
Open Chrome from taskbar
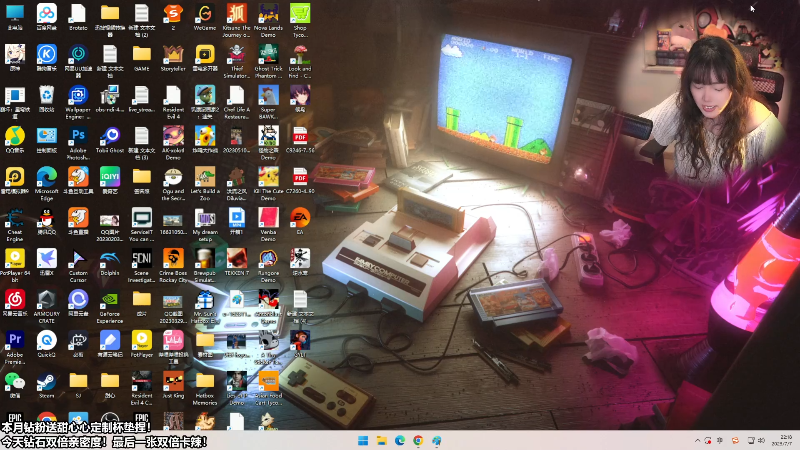(418, 440)
